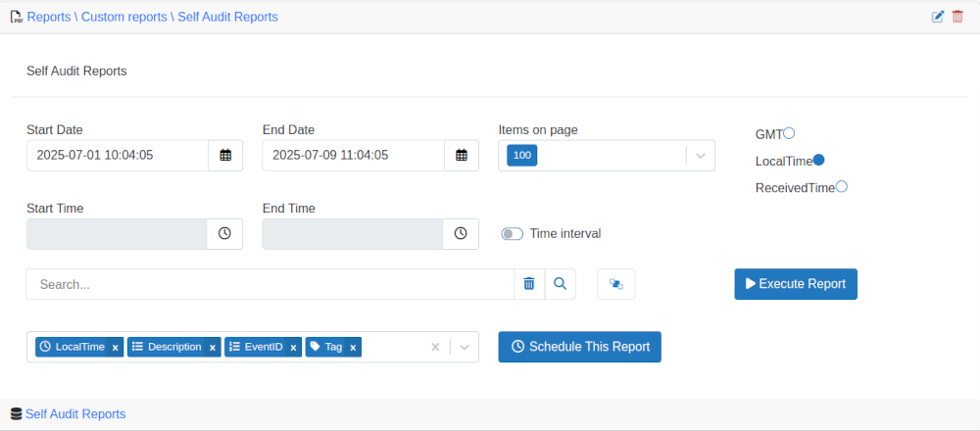Click into the Search text field

pyautogui.click(x=269, y=284)
